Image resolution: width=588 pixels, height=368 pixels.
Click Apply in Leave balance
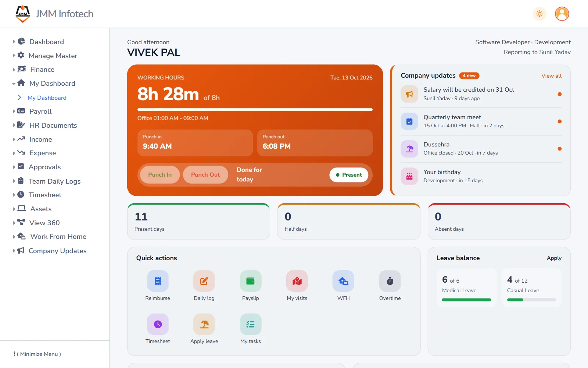click(x=554, y=258)
